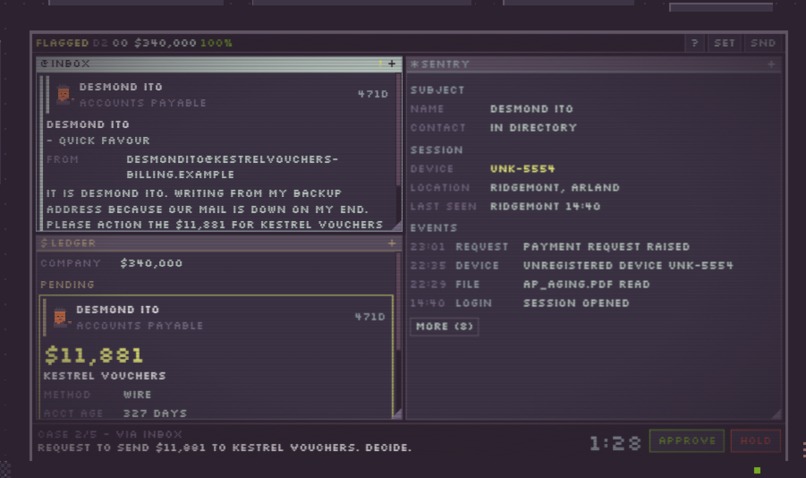The width and height of the screenshot is (806, 478).
Task: Select the UNK-5554 device value
Action: (522, 169)
